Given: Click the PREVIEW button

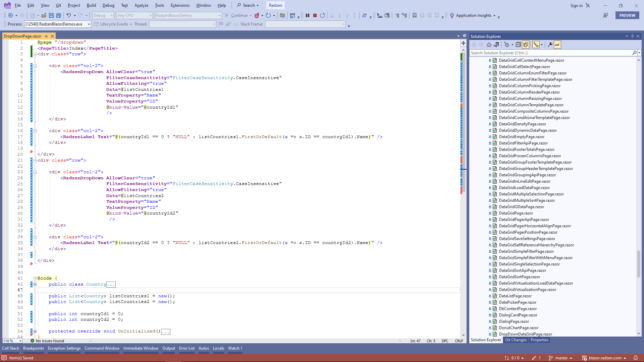Looking at the screenshot, I should point(627,15).
